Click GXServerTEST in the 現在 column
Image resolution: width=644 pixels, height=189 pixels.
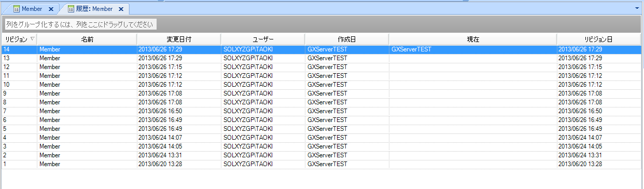click(x=412, y=49)
